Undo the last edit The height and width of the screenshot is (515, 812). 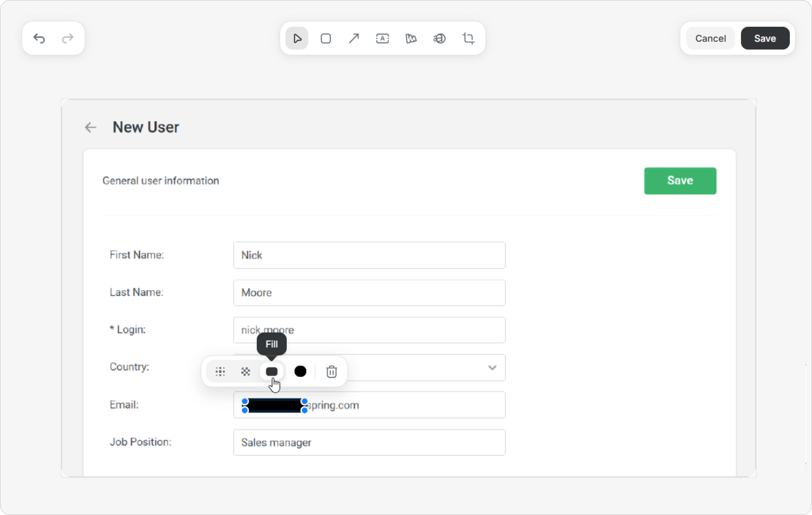[x=39, y=38]
